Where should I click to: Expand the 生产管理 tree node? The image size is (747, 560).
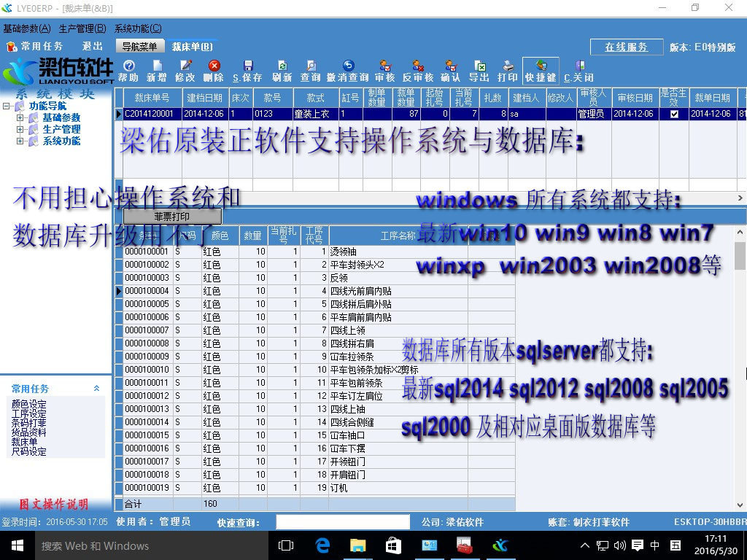click(x=20, y=129)
